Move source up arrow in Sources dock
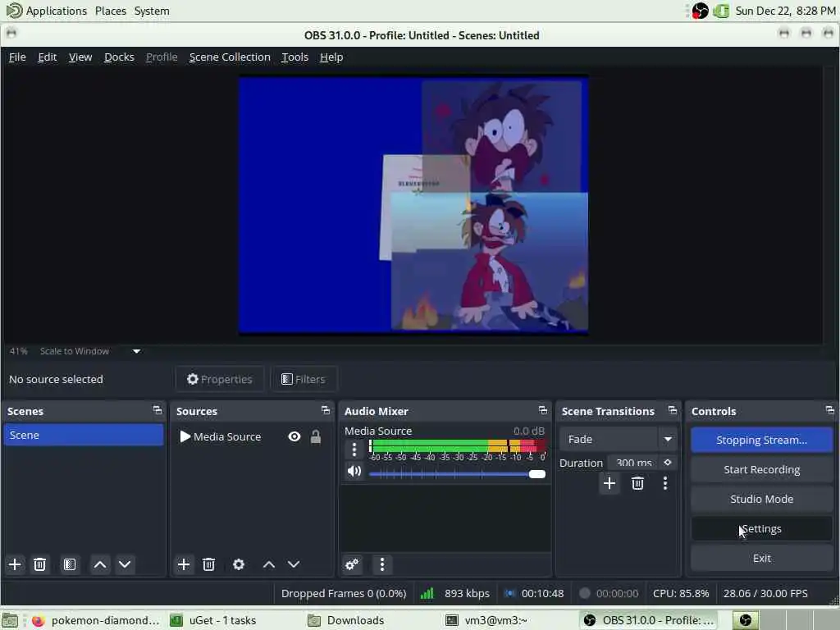This screenshot has height=630, width=840. (x=269, y=564)
